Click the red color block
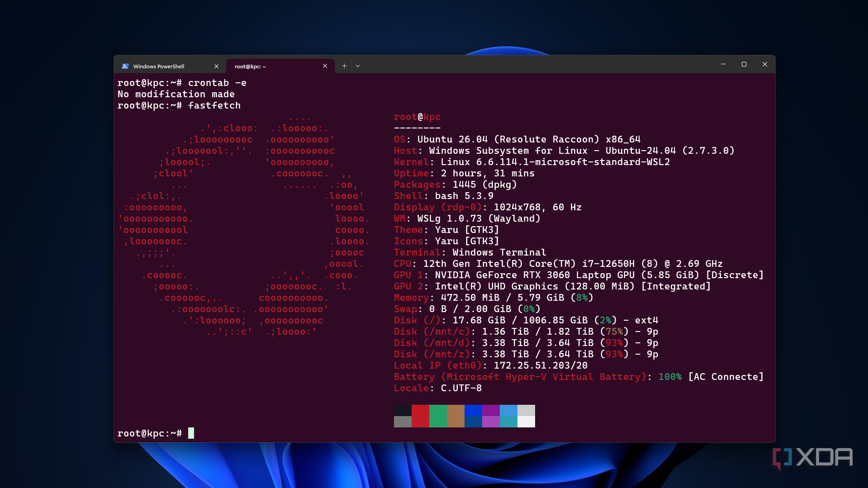Screen dimensions: 868x488 [420, 416]
